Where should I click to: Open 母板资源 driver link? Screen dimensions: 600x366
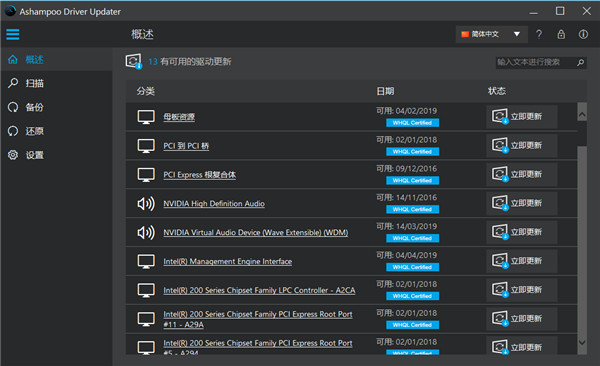click(x=179, y=117)
